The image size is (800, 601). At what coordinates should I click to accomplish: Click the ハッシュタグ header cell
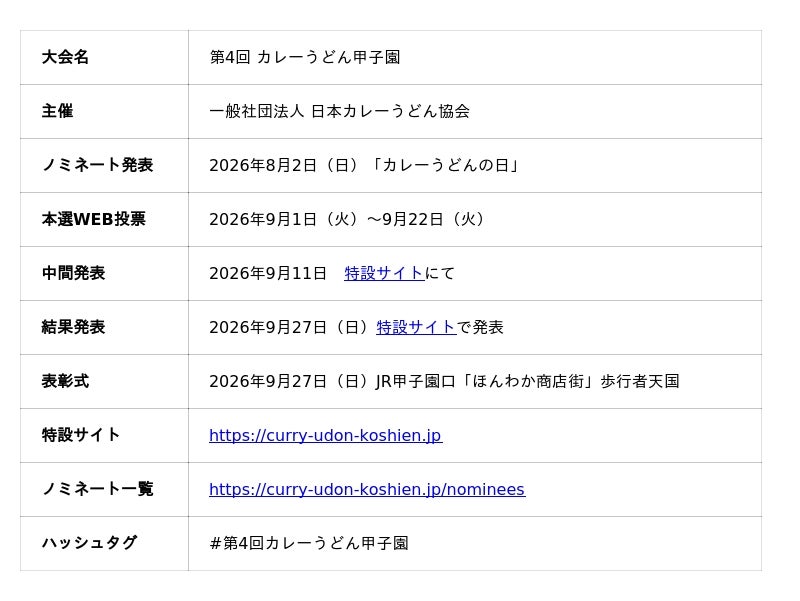(x=104, y=544)
